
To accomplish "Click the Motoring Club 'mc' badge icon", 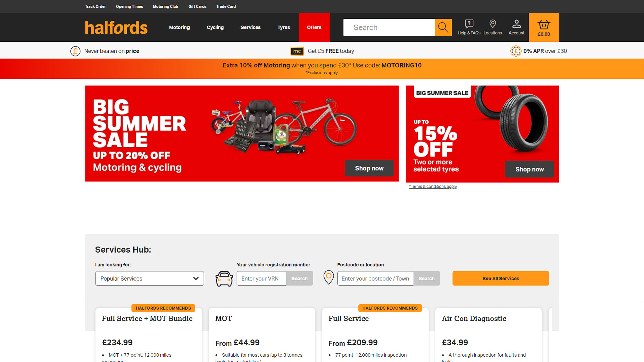I will click(x=297, y=51).
